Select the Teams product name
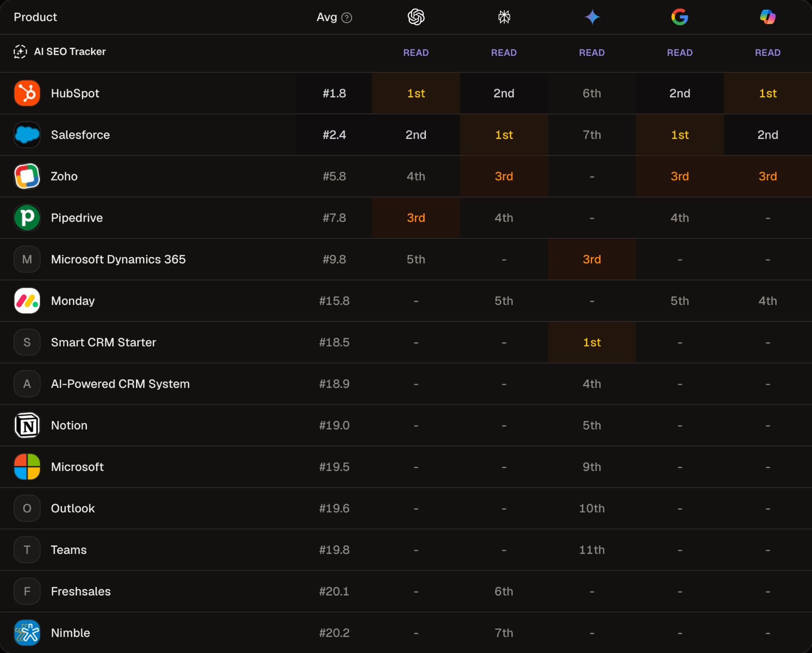The height and width of the screenshot is (653, 812). coord(69,549)
